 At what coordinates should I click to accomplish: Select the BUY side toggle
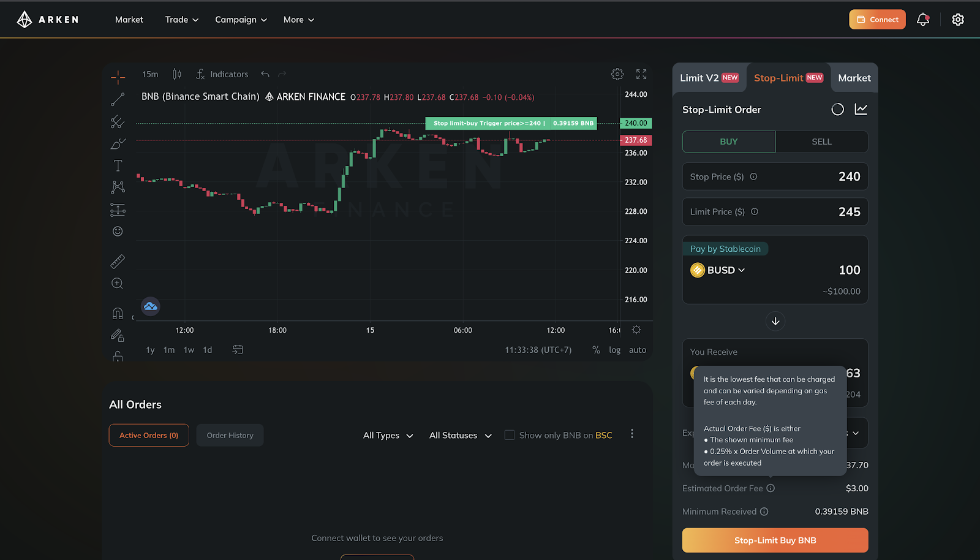click(x=729, y=142)
